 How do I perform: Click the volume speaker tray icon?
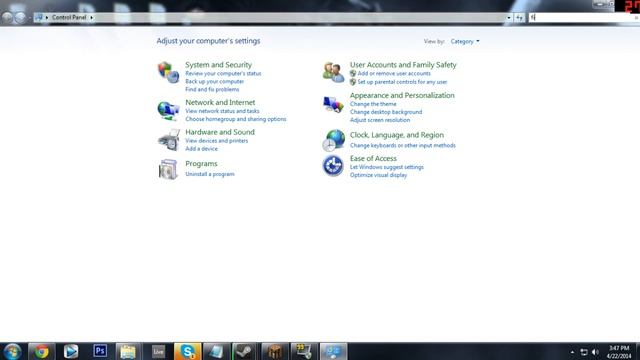(595, 352)
